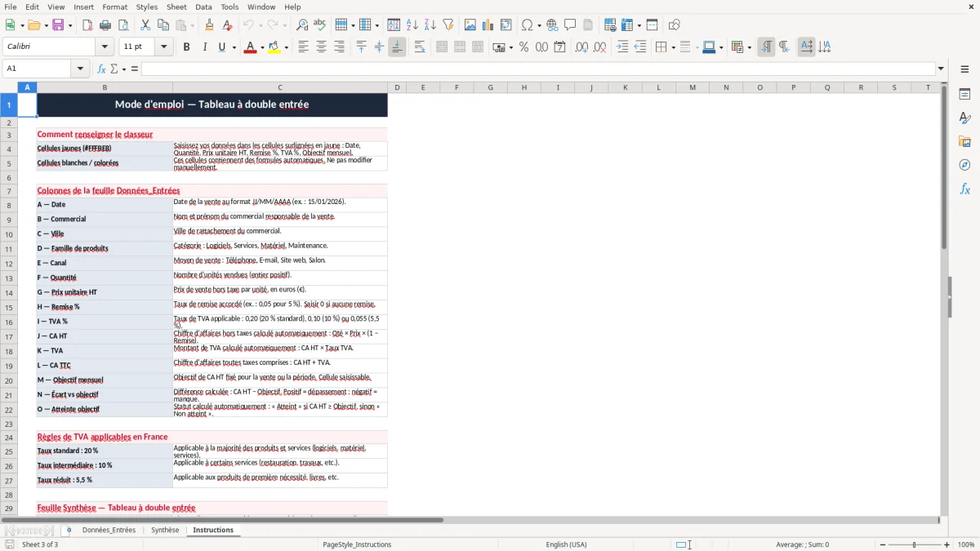Image resolution: width=980 pixels, height=551 pixels.
Task: Click Format as Date icon
Action: click(x=559, y=47)
